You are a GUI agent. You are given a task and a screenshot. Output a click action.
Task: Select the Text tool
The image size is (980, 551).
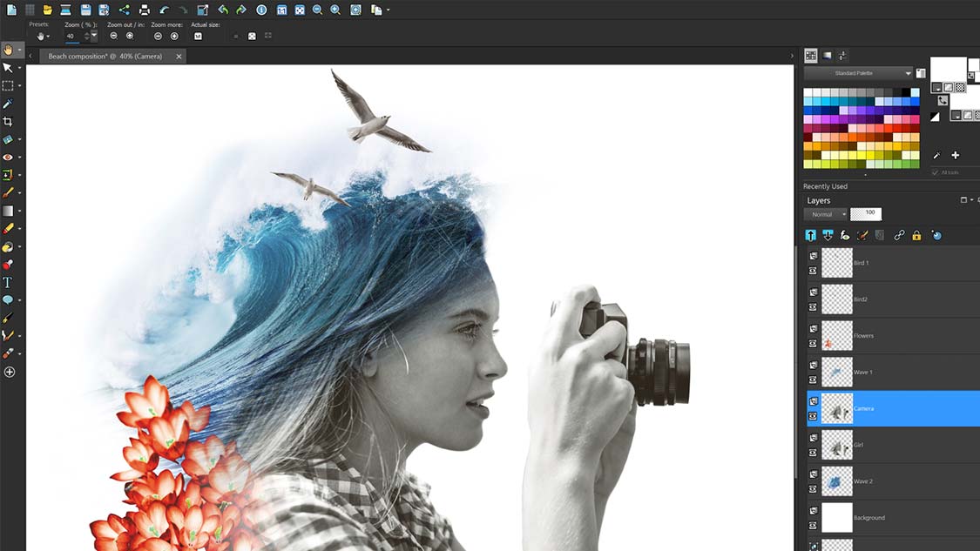tap(10, 281)
